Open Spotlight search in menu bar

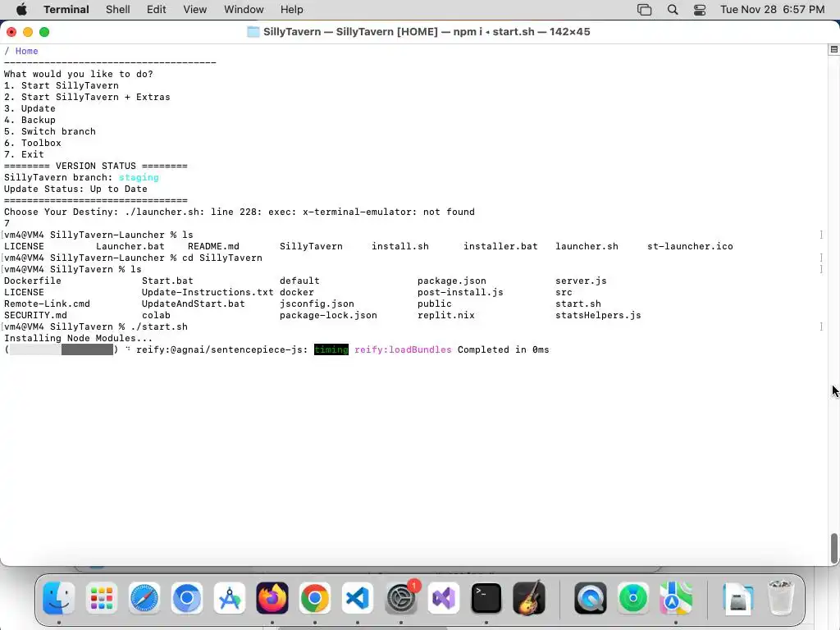tap(673, 10)
